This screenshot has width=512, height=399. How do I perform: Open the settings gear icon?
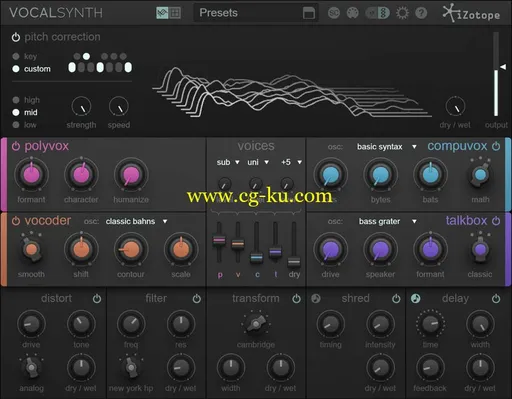point(402,13)
